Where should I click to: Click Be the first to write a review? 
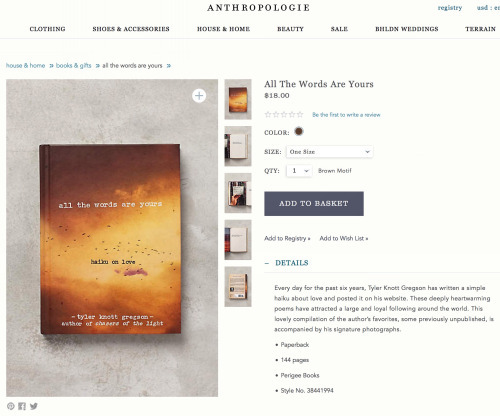346,115
